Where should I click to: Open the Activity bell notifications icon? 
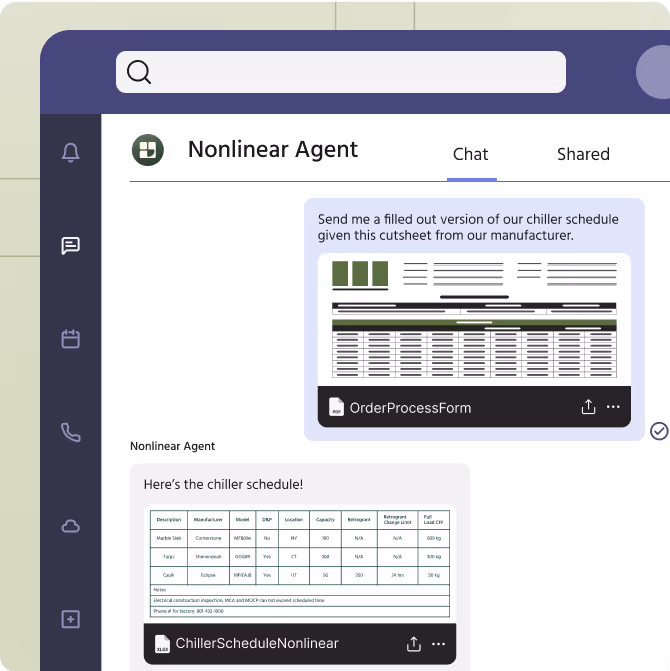click(x=71, y=152)
